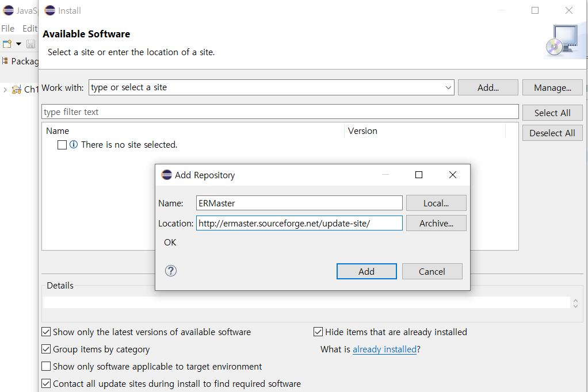Open the Edit menu

click(30, 29)
